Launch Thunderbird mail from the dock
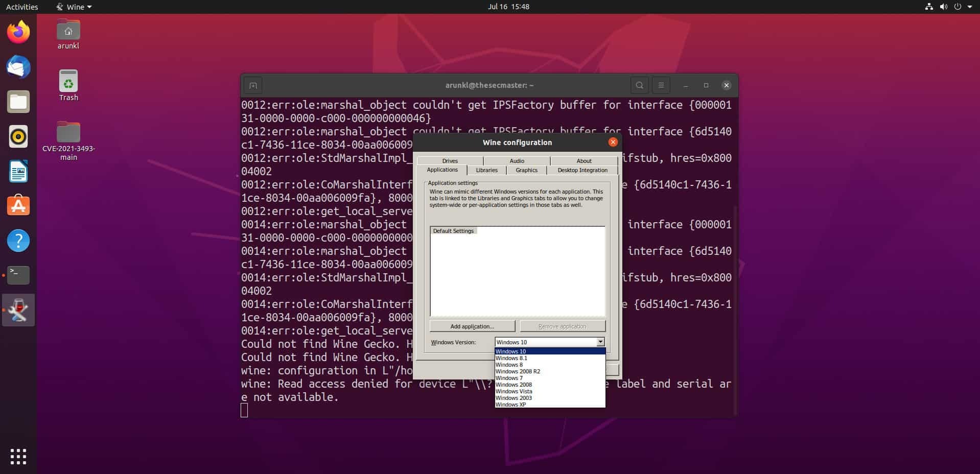The image size is (980, 474). (18, 67)
